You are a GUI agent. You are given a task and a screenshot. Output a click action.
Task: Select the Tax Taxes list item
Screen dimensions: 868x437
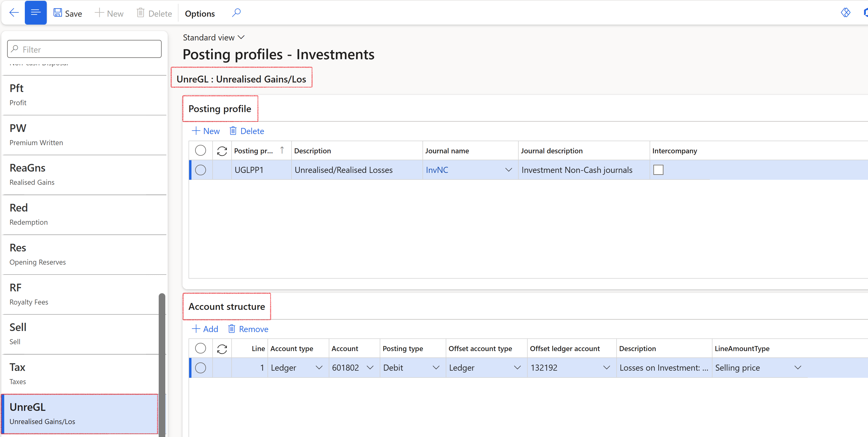81,374
